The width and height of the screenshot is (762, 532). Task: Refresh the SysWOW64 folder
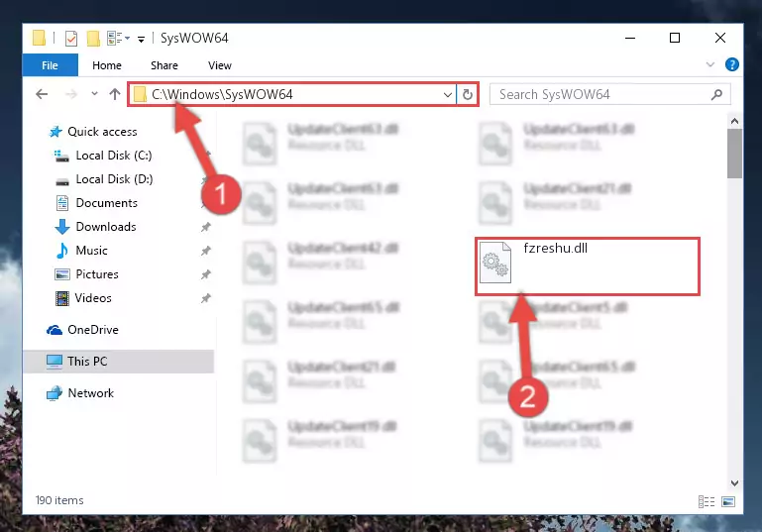coord(468,94)
